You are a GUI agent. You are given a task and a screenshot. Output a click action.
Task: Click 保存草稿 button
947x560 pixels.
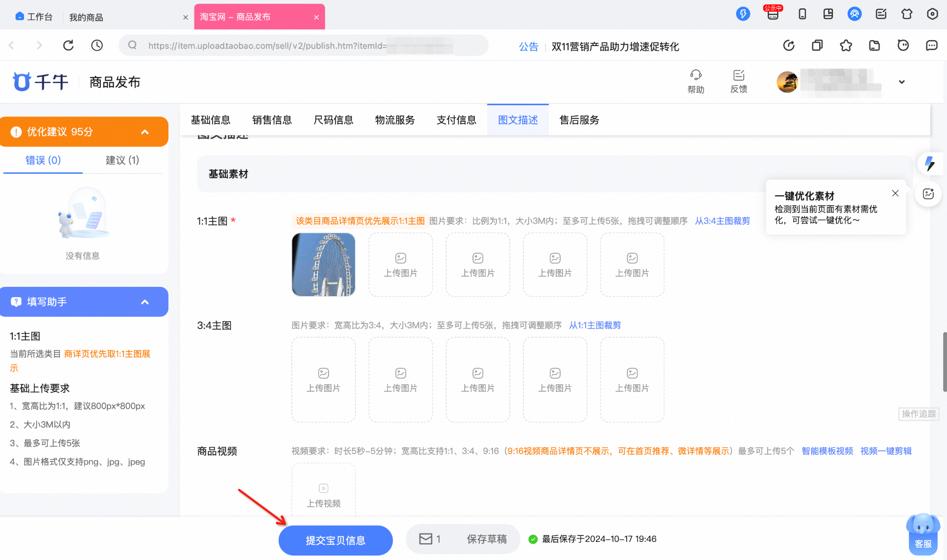coord(487,539)
